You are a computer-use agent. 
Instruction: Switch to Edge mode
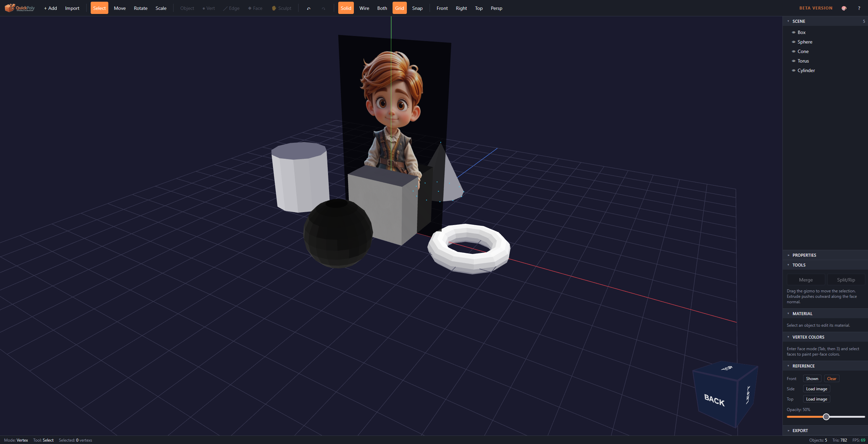[231, 8]
